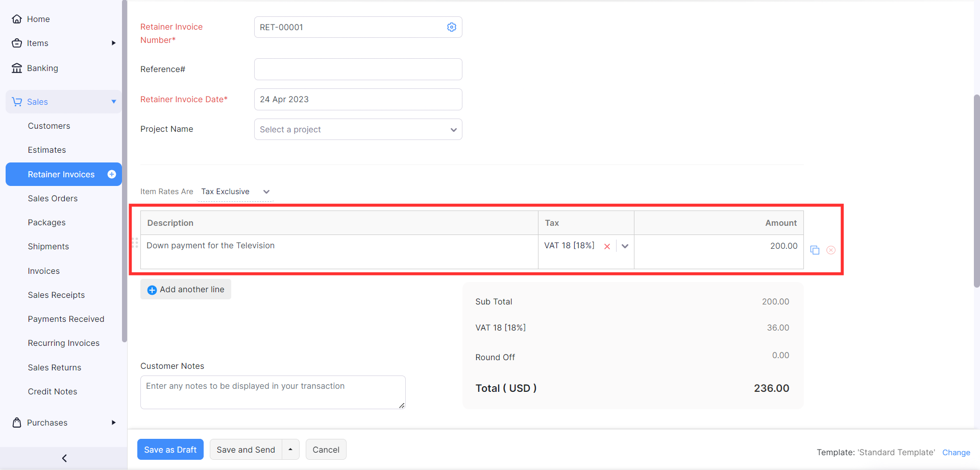Click the Save as Draft button

[170, 450]
